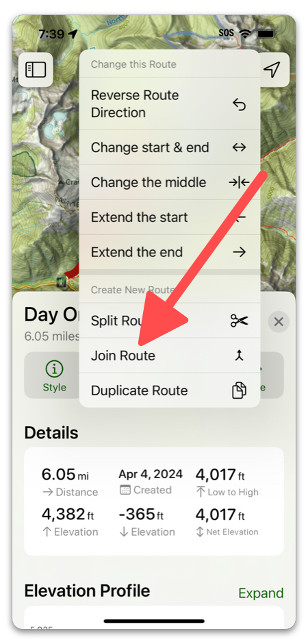Screen dimensions: 308x644
Task: Expand the Elevation Profile
Action: click(261, 593)
